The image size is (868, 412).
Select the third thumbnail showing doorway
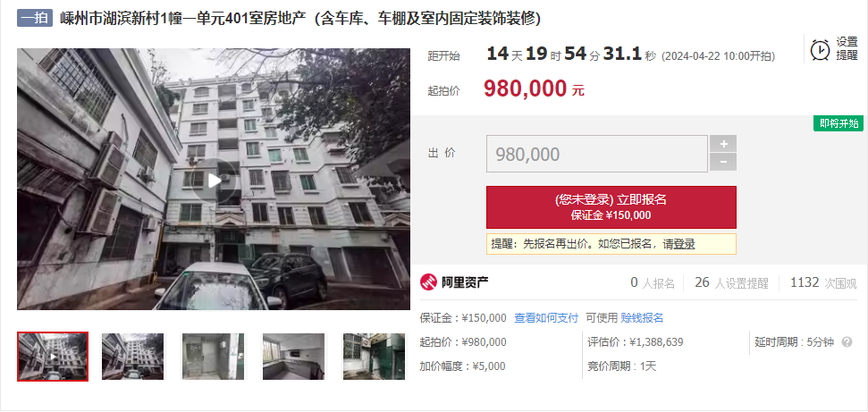click(x=213, y=357)
